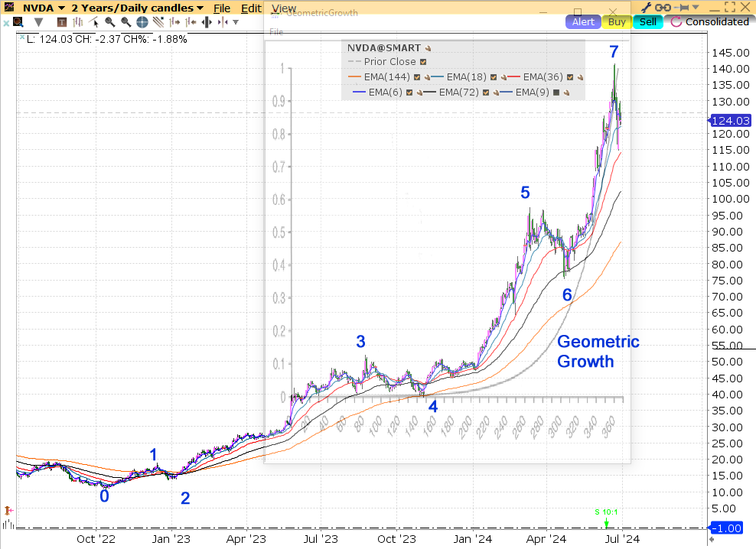Choose the trendline pointer tool

(94, 21)
